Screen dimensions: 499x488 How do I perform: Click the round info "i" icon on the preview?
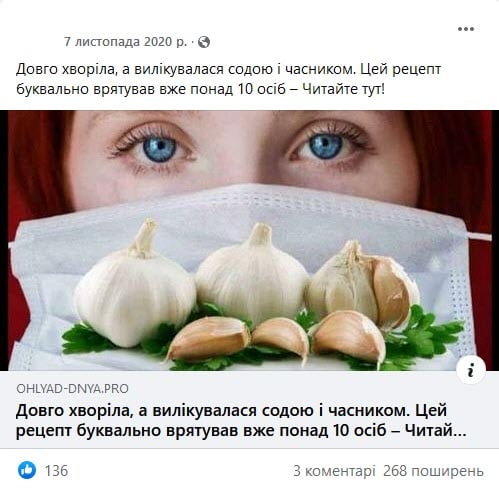(x=471, y=371)
